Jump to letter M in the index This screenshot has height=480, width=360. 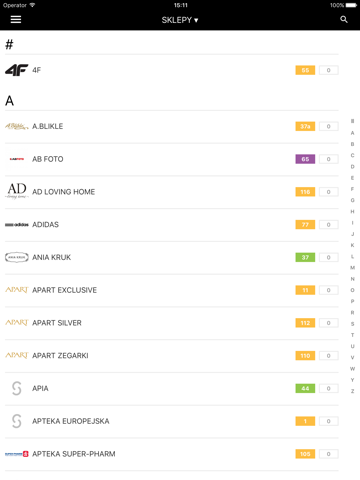(x=352, y=268)
